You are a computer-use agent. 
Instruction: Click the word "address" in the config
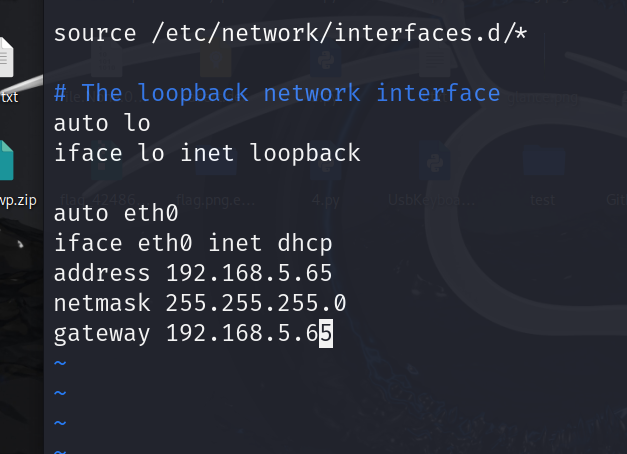click(102, 273)
